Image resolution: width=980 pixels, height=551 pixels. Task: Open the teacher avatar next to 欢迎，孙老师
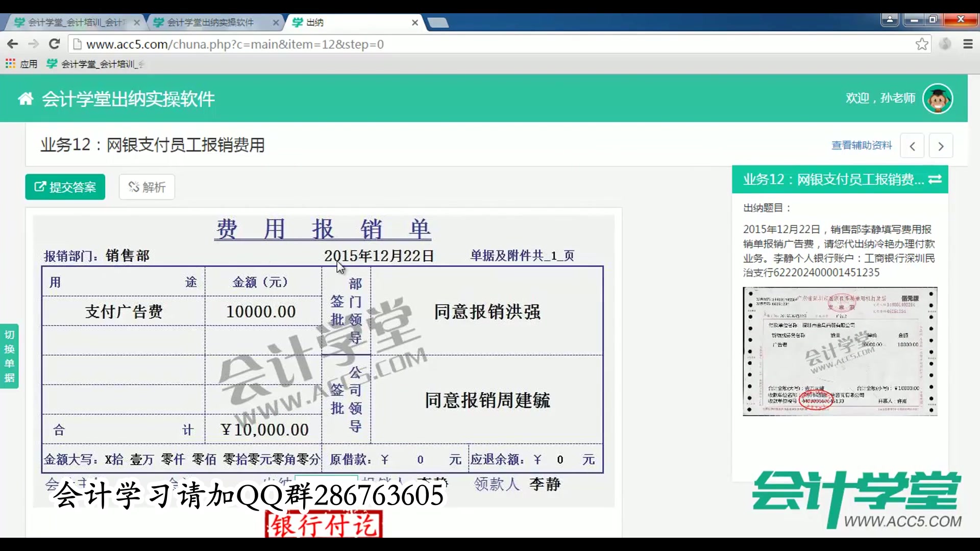point(937,98)
